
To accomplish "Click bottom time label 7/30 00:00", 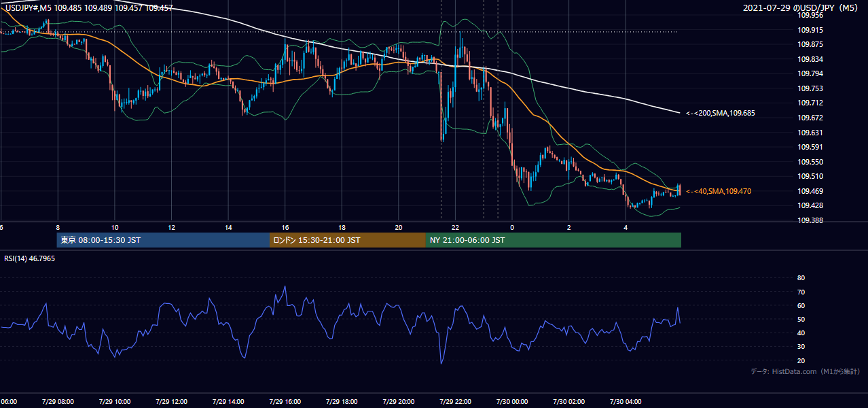I will (512, 402).
